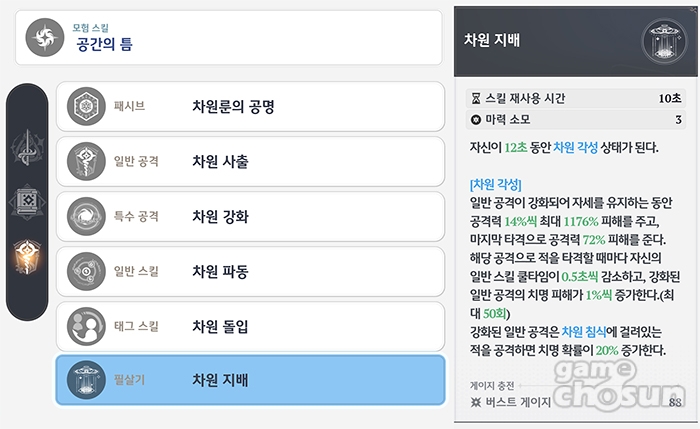Click the 차원 돌입 tag skill icon
The height and width of the screenshot is (429, 700).
[86, 326]
